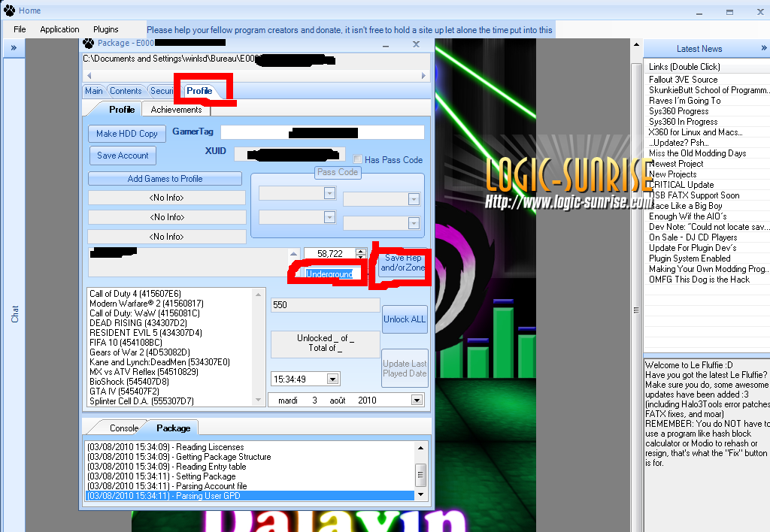Screen dimensions: 770x532
Task: Toggle Has Pass Code checkbox
Action: 357,159
